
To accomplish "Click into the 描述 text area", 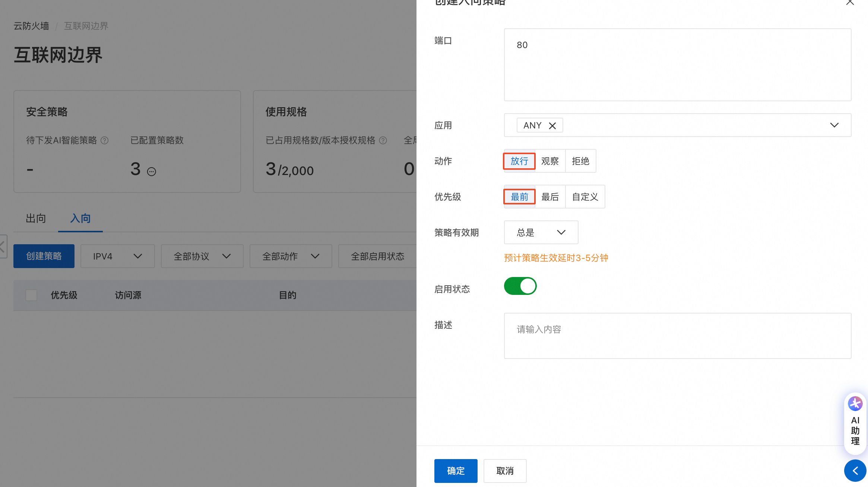I will [677, 336].
